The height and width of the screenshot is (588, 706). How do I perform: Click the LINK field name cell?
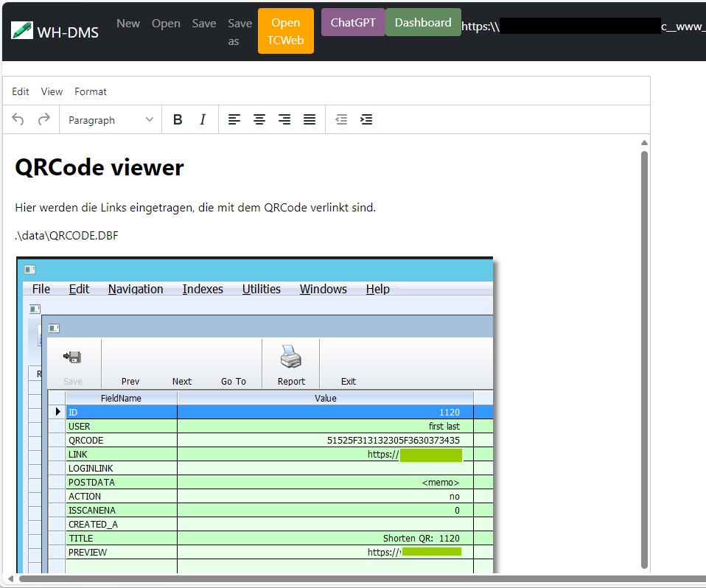pyautogui.click(x=122, y=455)
